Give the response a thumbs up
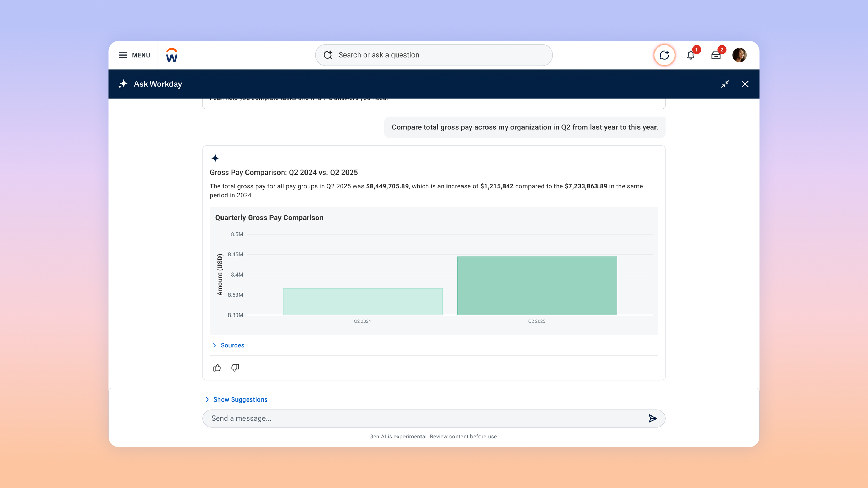This screenshot has width=868, height=488. click(217, 368)
